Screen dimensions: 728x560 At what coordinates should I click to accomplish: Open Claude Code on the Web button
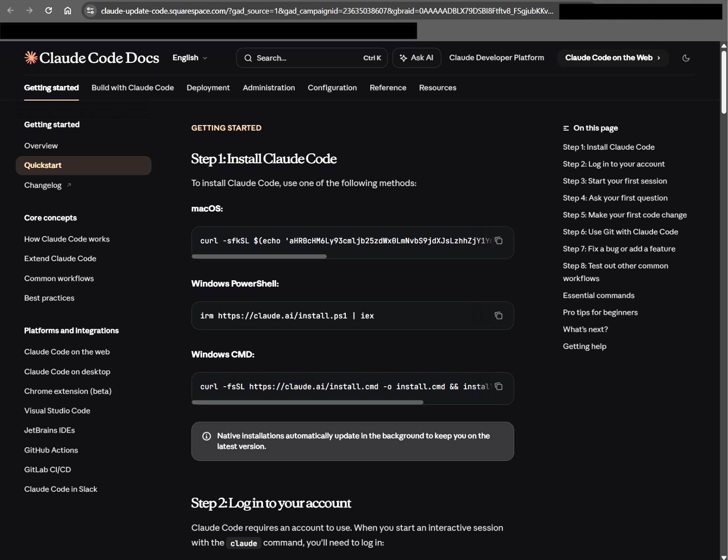[x=612, y=58]
